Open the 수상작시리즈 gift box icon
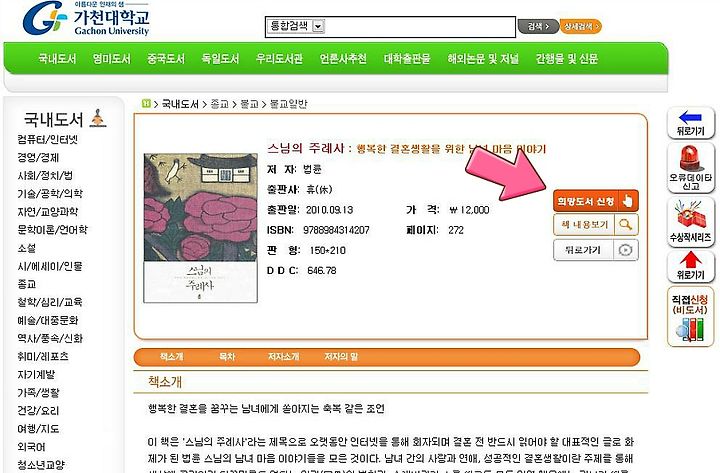The image size is (720, 473). tap(691, 222)
